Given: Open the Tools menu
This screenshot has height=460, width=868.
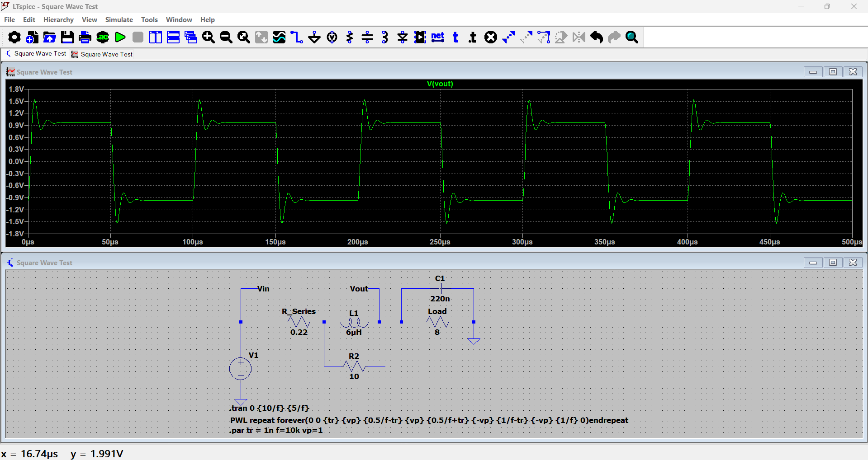Looking at the screenshot, I should pos(149,20).
